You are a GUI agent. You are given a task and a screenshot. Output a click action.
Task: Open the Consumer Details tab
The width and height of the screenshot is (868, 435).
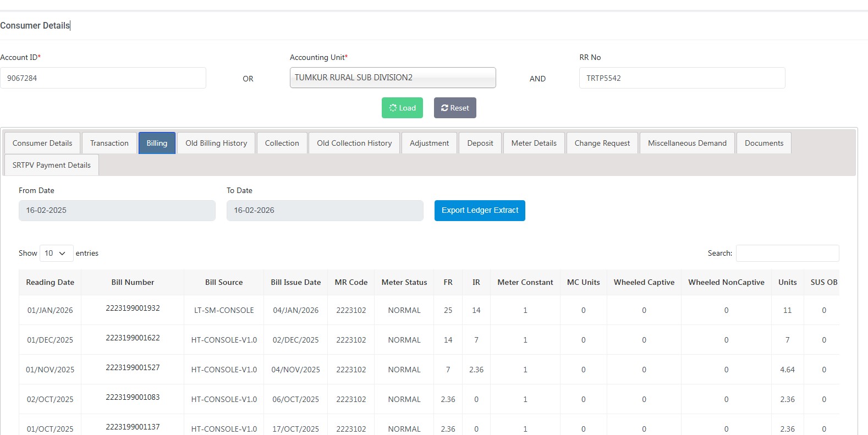[x=42, y=143]
